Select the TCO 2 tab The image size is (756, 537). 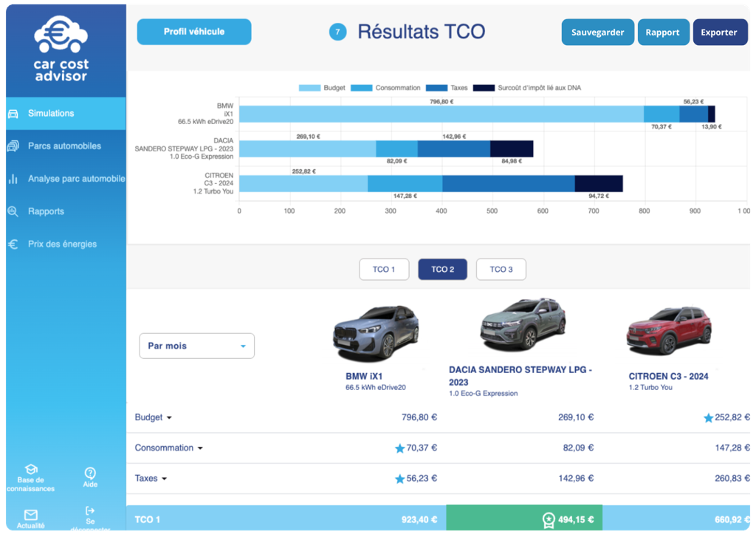click(443, 269)
